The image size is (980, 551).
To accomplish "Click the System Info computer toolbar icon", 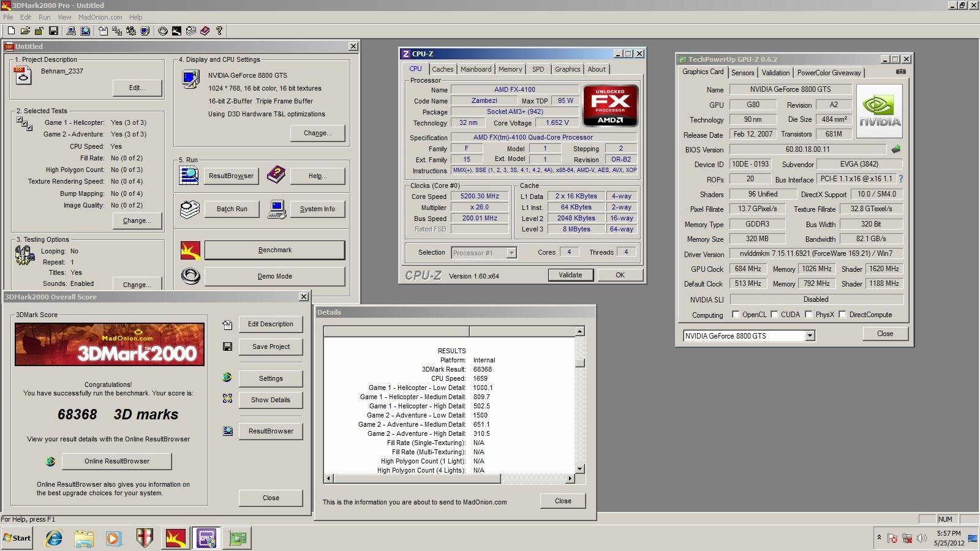I will coord(71,31).
